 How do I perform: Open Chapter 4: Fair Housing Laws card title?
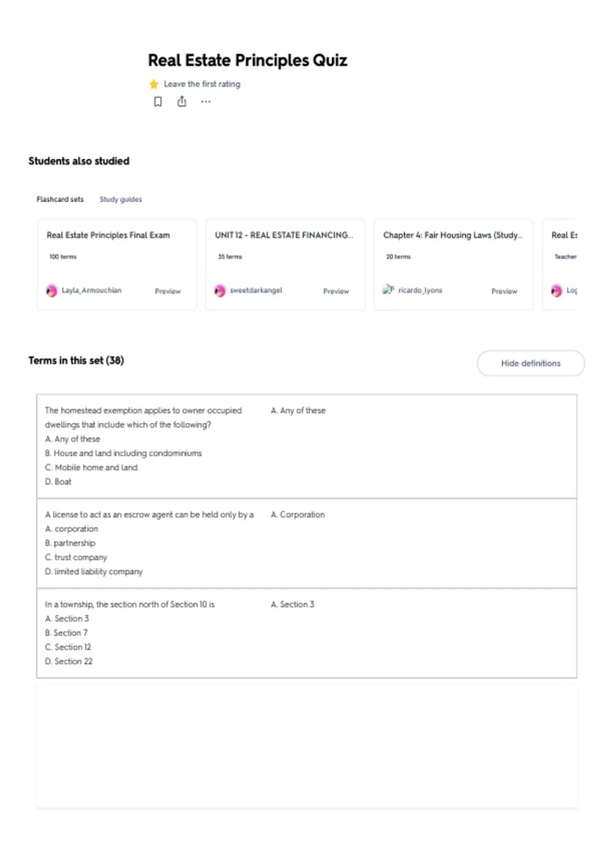453,235
